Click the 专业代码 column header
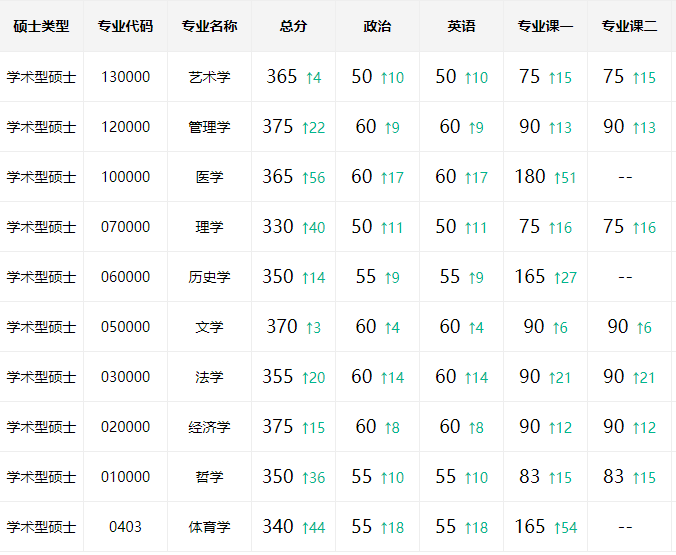This screenshot has width=676, height=555. pos(125,26)
